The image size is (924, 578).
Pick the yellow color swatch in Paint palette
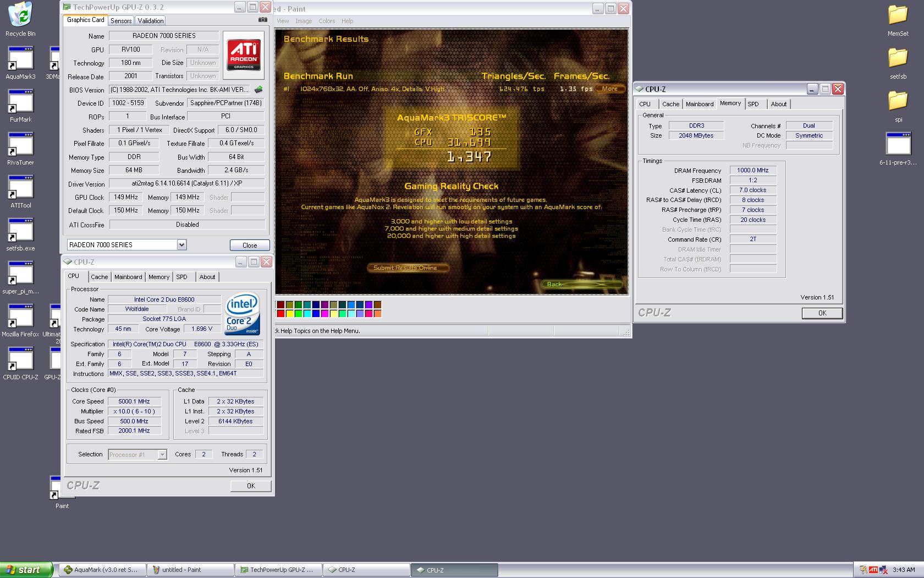[x=289, y=313]
